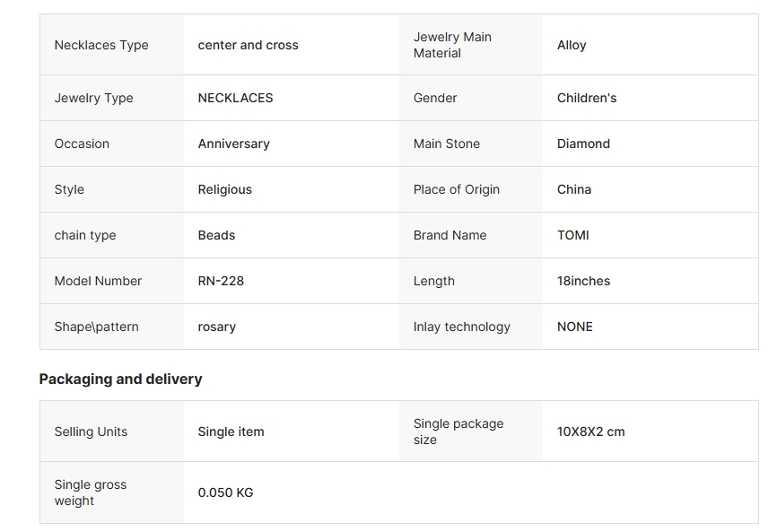This screenshot has width=777, height=532.
Task: Select the "0.050 KG" gross weight value
Action: tap(225, 493)
